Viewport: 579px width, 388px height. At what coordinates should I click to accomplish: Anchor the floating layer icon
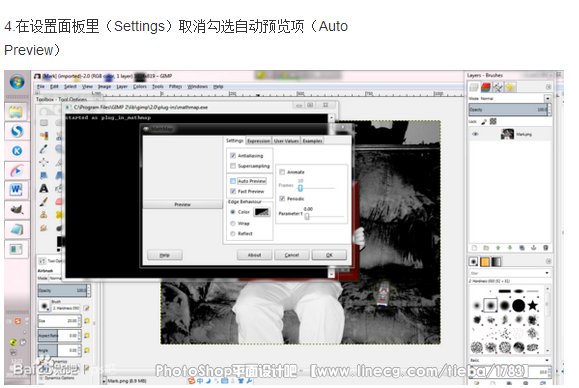534,248
